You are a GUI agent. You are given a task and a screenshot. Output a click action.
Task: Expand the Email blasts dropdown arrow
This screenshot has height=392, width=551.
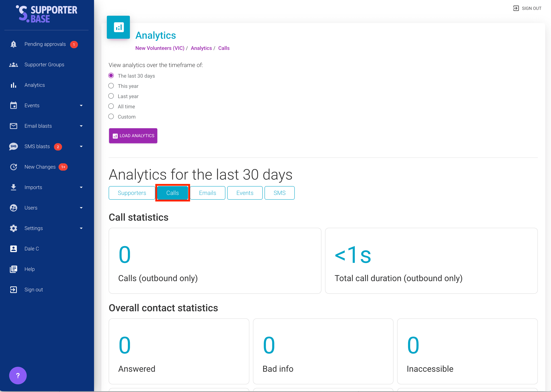point(81,126)
